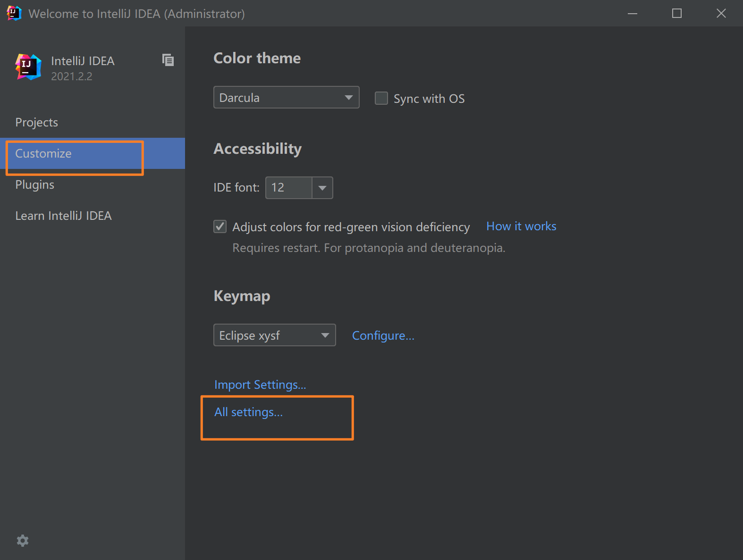This screenshot has height=560, width=743.
Task: Click the 2021.2.2 version text
Action: 72,76
